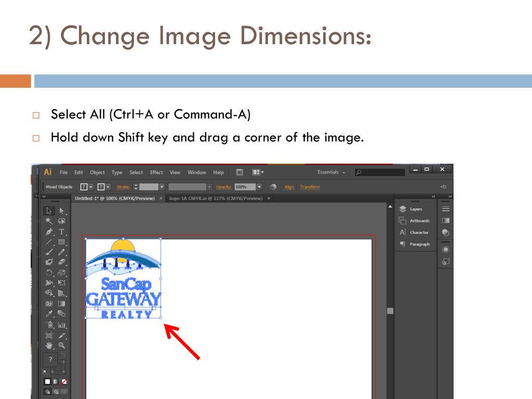Select the Artboard tool

[x=49, y=336]
